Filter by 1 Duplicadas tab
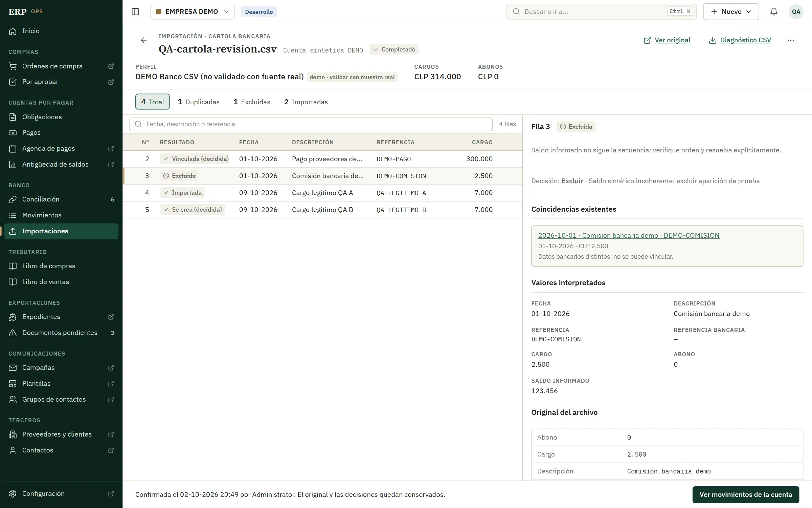812x508 pixels. (199, 102)
